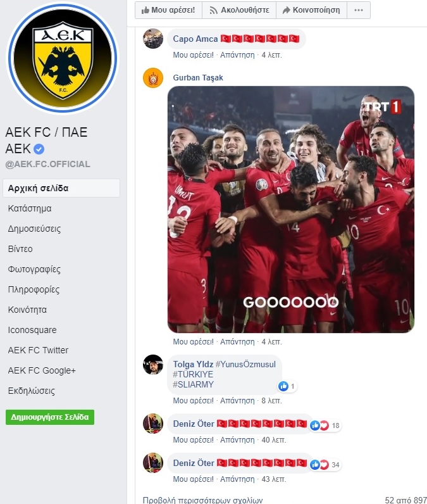Expand more comments via Προβολή περισσότερων σχολίων
This screenshot has height=504, width=427.
[203, 500]
